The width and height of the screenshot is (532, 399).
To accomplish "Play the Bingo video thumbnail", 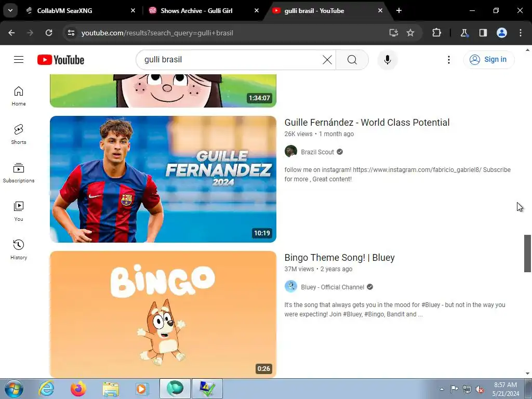I will click(163, 314).
